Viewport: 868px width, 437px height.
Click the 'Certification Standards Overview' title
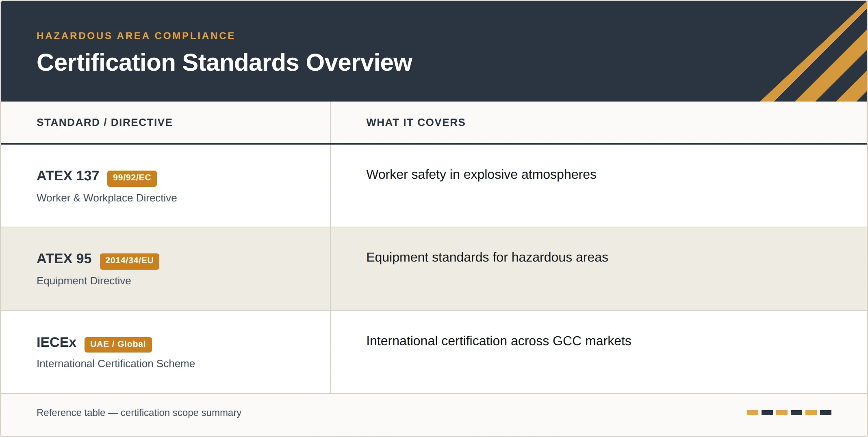[x=224, y=63]
